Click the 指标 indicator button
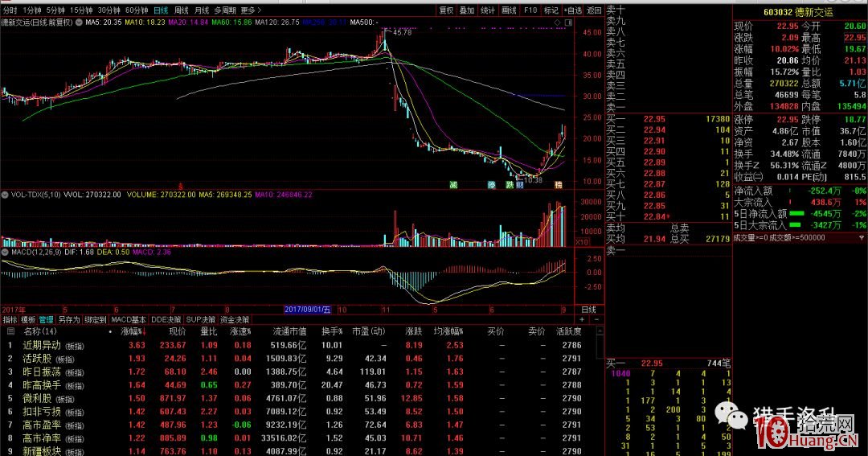This screenshot has height=456, width=868. 10,320
